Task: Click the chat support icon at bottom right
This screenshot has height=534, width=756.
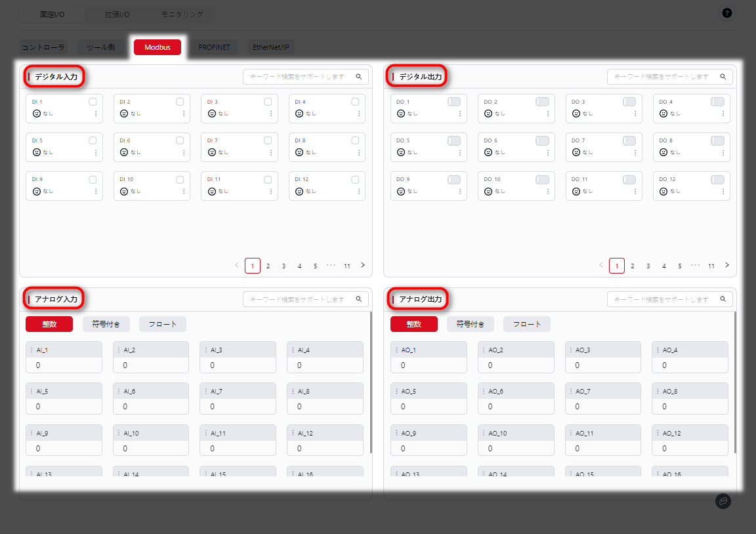Action: pos(723,501)
